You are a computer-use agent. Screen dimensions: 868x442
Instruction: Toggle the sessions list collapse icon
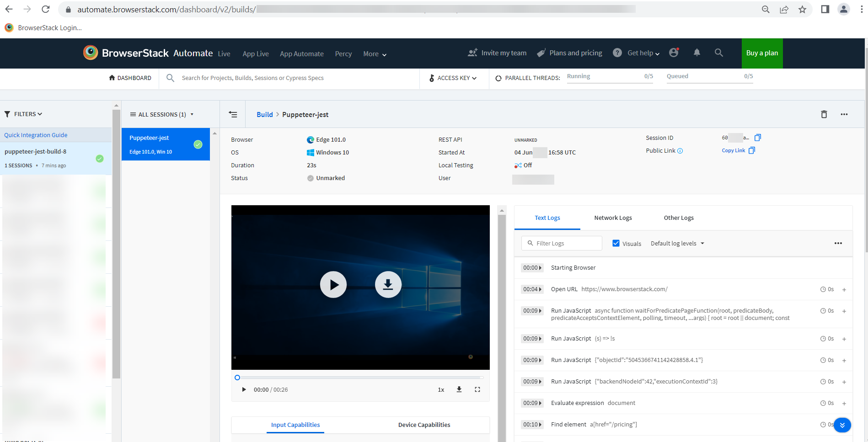(x=233, y=114)
